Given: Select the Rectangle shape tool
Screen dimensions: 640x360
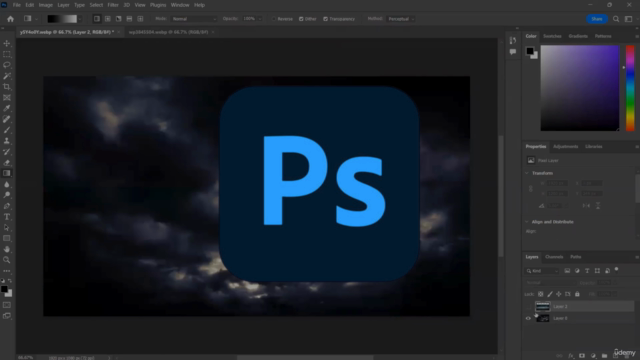Looking at the screenshot, I should [x=7, y=238].
